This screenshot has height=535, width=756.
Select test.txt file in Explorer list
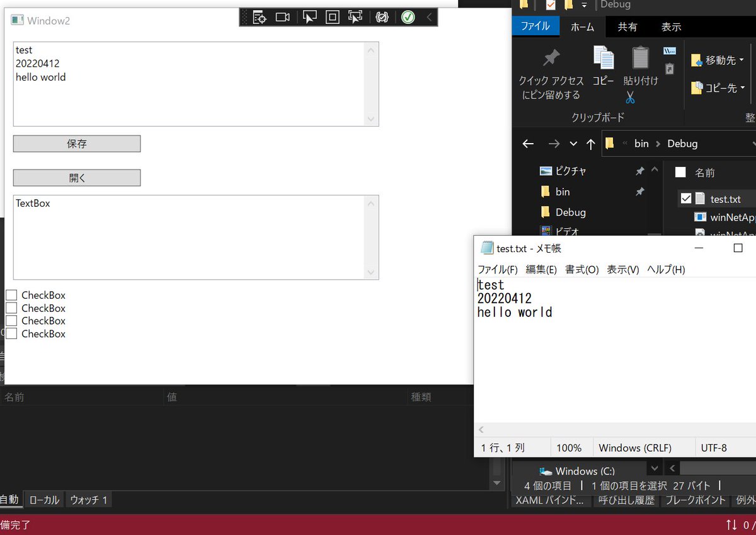(725, 199)
